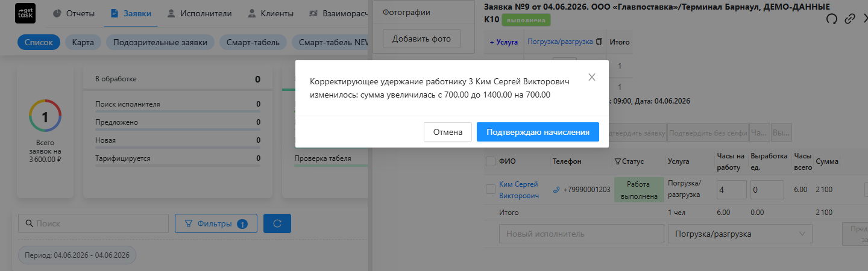The height and width of the screenshot is (271, 868).
Task: Click the Новый исполнитель input field
Action: pos(581,234)
